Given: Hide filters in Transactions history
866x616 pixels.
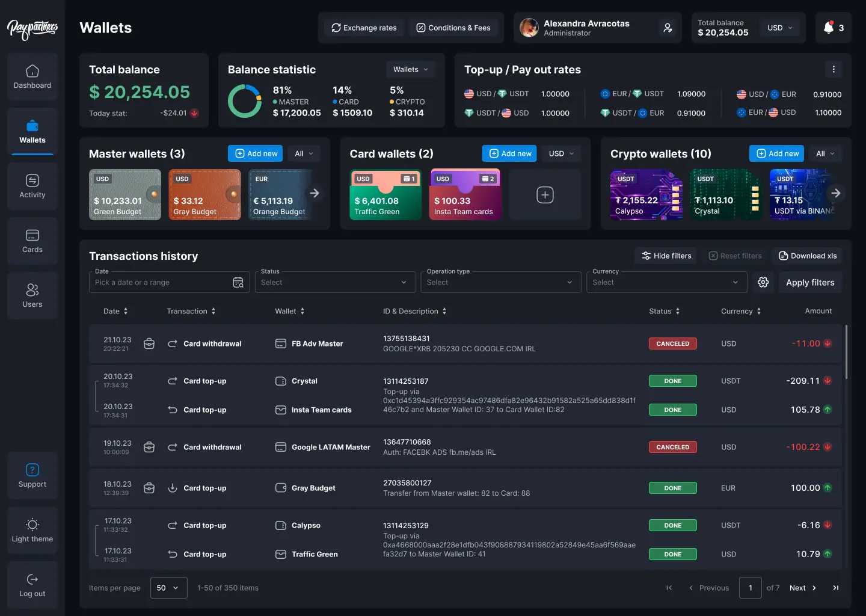Looking at the screenshot, I should (666, 256).
